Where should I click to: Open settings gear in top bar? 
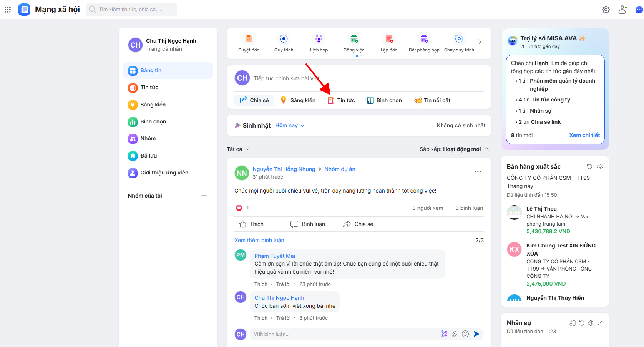click(606, 10)
